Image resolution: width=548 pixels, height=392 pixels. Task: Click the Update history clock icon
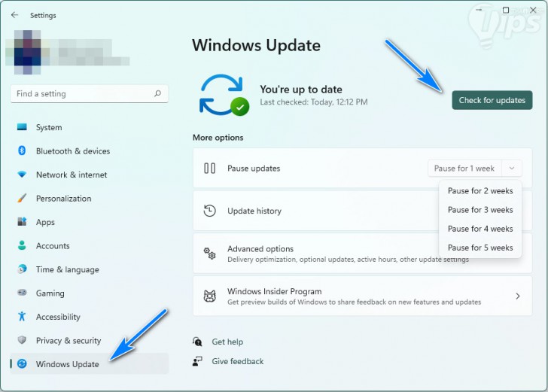click(x=210, y=211)
